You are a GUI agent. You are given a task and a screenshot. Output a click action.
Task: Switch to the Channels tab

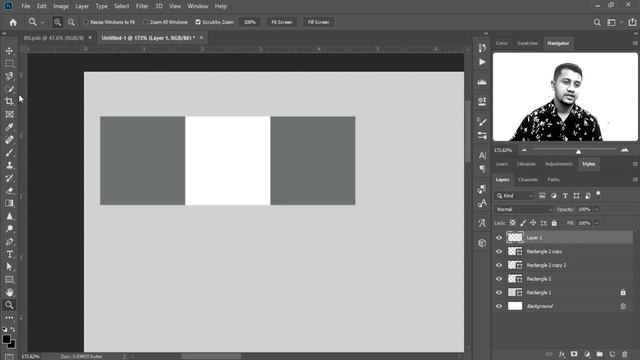[x=528, y=180]
